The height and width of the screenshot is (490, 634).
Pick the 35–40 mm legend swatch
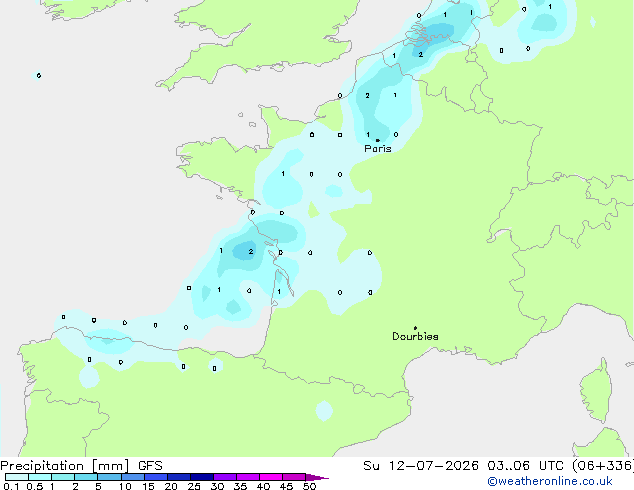pos(247,477)
